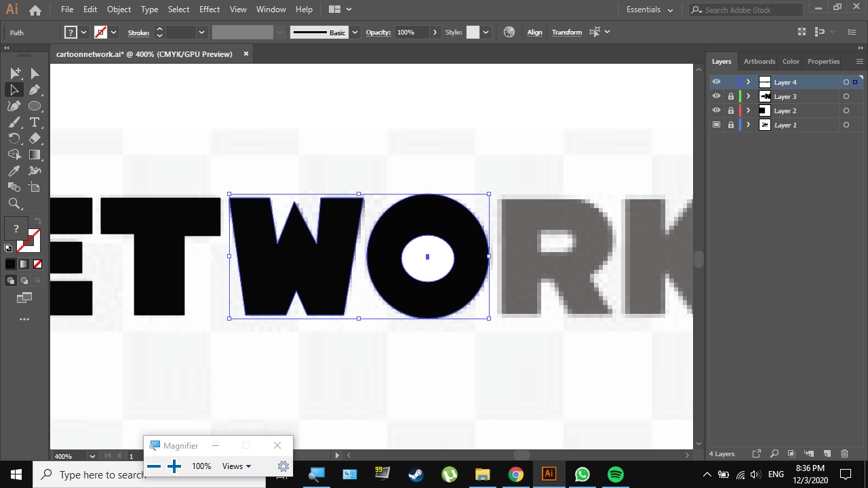The image size is (868, 488).
Task: Click the Change Screen Mode icon
Action: 24,298
